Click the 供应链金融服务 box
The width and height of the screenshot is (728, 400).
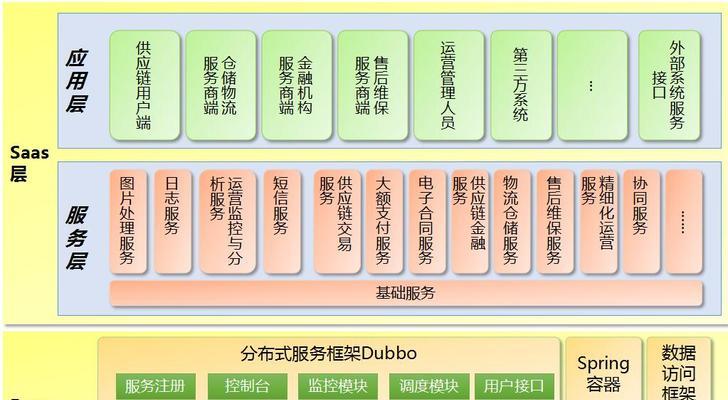470,222
